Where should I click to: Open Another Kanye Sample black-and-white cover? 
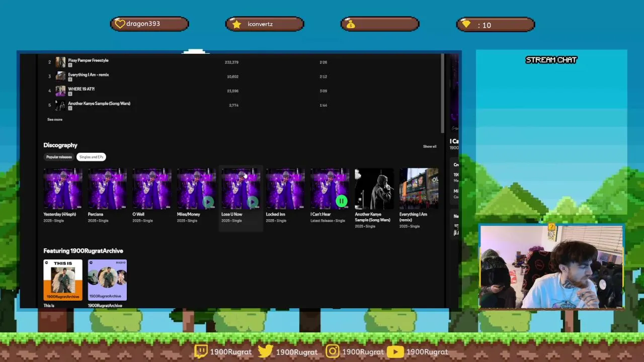coord(374,189)
